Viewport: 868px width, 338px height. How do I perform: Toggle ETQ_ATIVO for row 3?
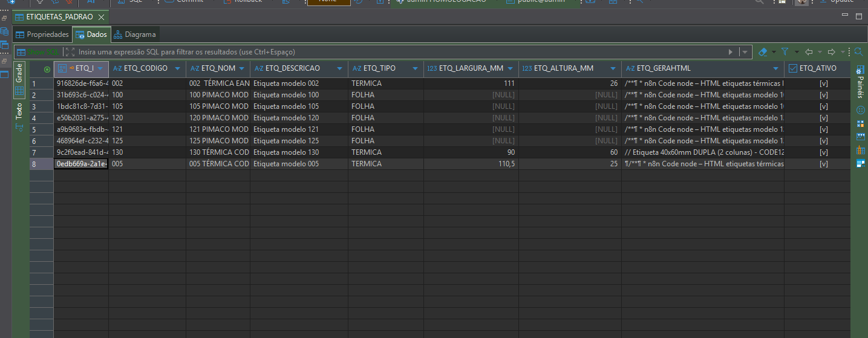pos(823,106)
